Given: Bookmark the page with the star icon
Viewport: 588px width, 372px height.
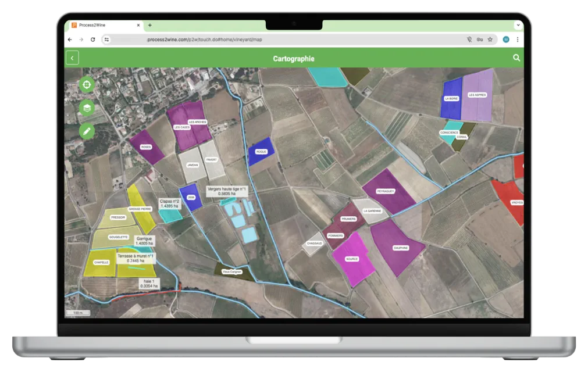Looking at the screenshot, I should [490, 40].
